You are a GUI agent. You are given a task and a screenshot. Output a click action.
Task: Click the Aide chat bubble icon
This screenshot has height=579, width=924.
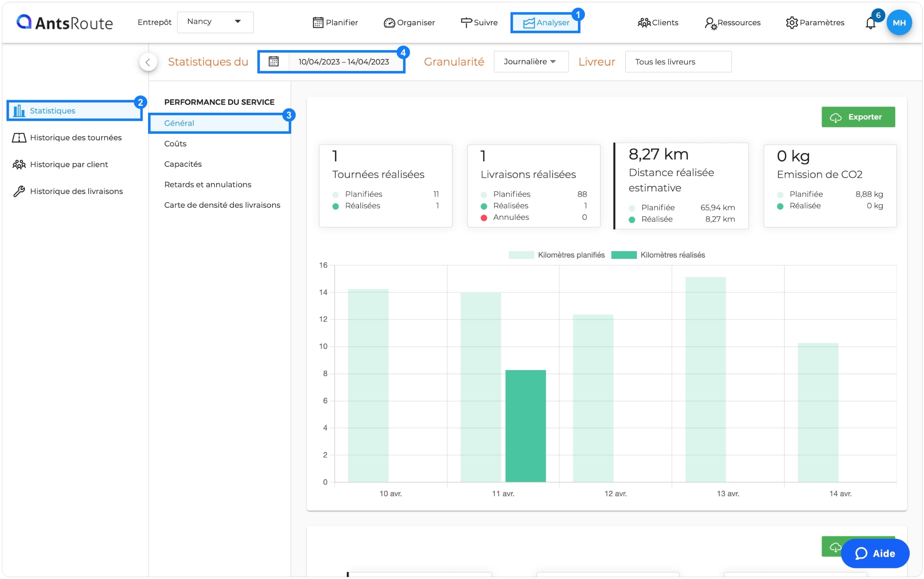861,553
